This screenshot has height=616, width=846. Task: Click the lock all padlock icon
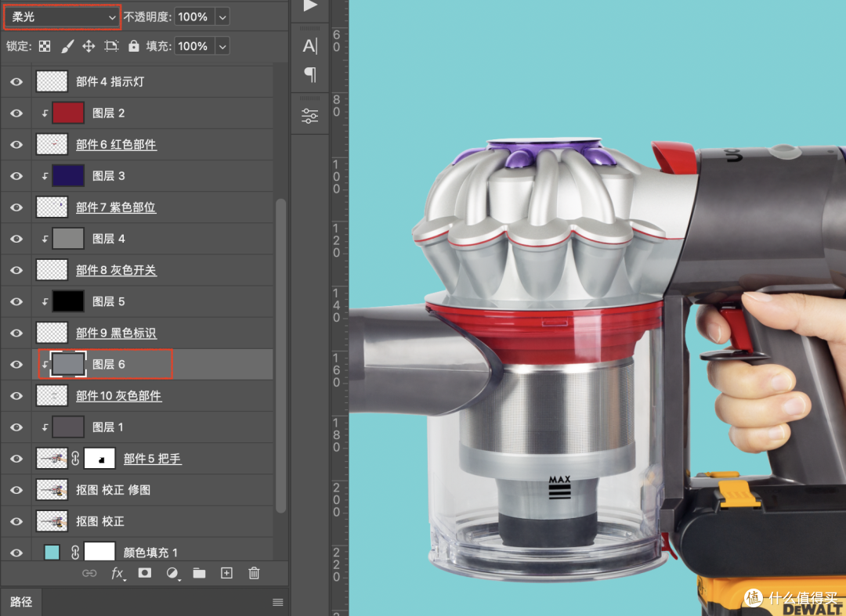click(x=133, y=46)
